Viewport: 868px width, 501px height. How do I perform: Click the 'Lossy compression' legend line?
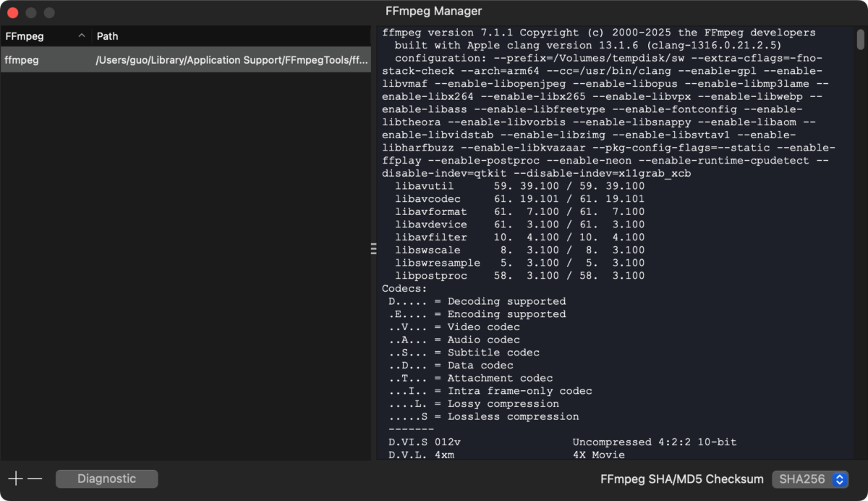pos(474,404)
